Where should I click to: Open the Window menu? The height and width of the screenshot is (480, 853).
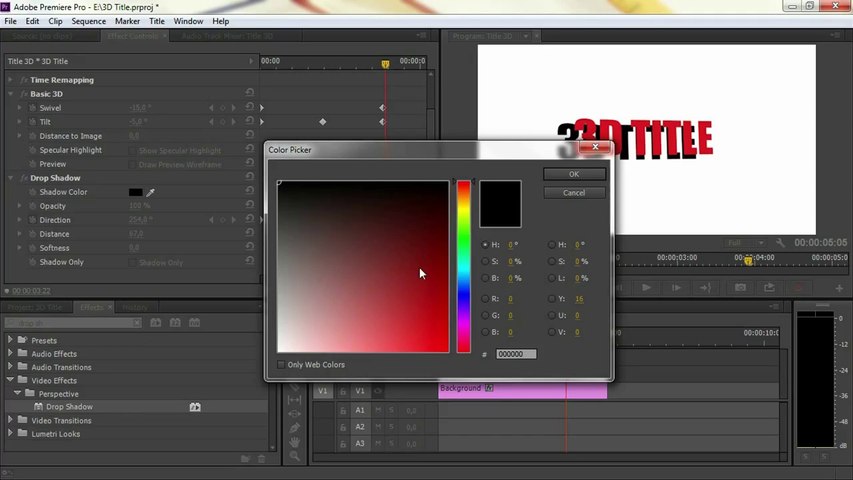[188, 21]
